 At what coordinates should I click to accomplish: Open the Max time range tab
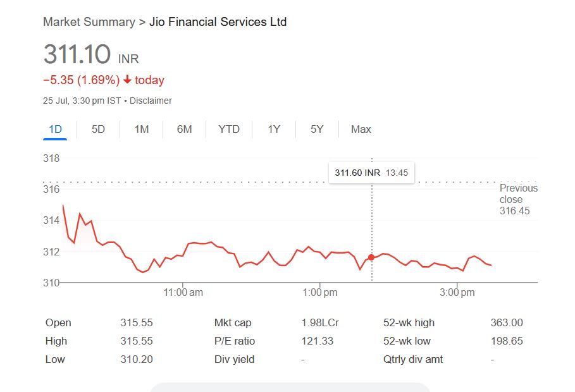361,129
